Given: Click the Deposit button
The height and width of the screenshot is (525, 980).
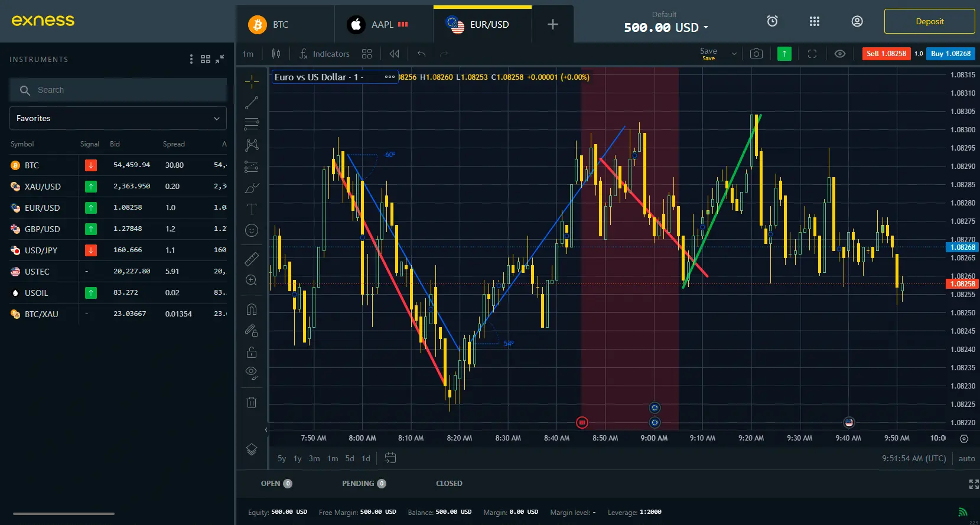Looking at the screenshot, I should coord(929,21).
